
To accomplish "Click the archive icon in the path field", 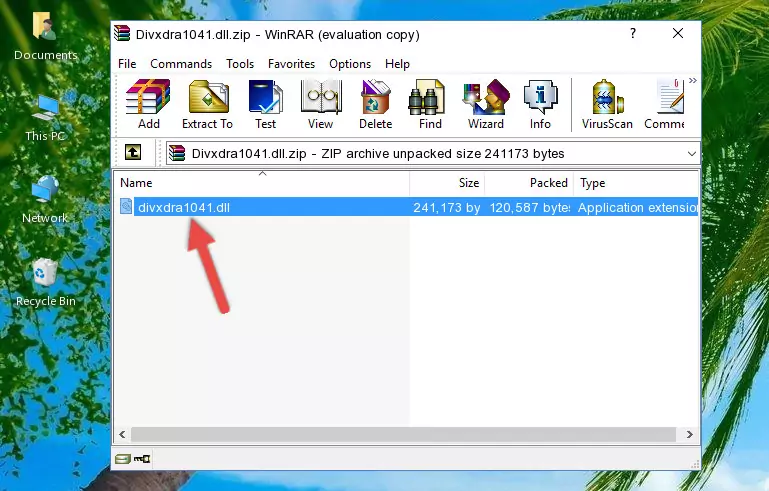I will pyautogui.click(x=177, y=154).
